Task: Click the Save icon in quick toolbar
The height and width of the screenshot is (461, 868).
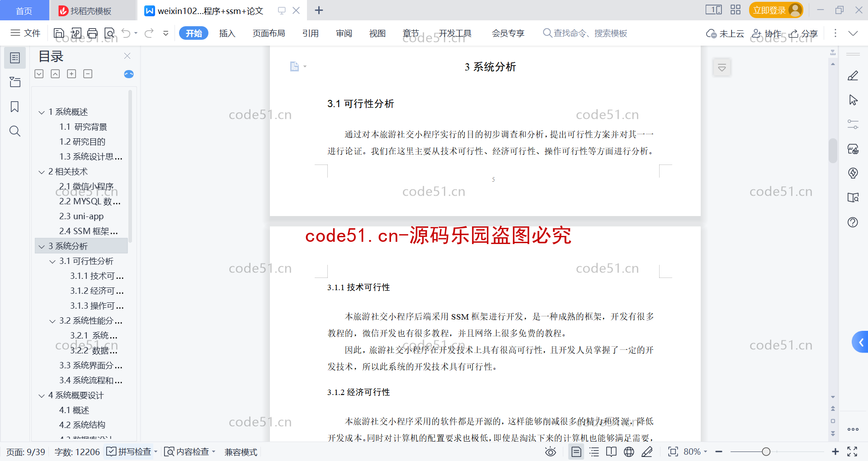Action: click(59, 33)
